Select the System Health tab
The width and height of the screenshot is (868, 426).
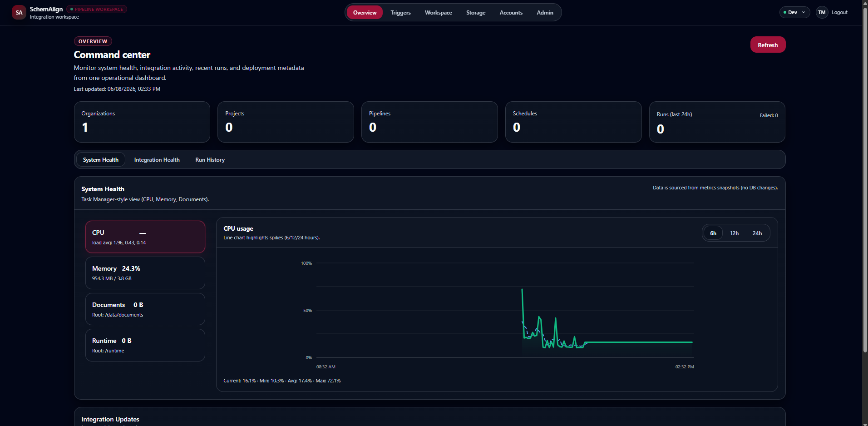coord(101,160)
